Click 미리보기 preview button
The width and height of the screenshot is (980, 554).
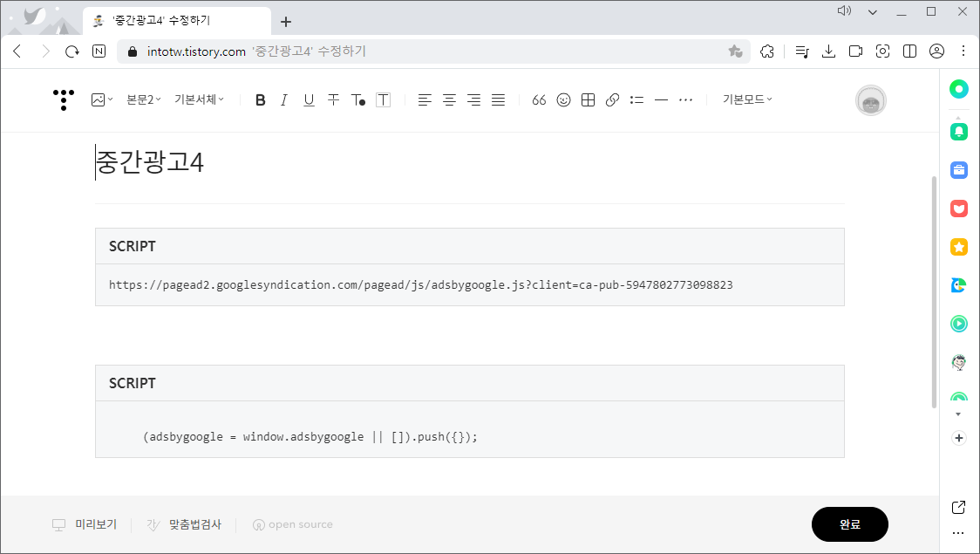(85, 524)
